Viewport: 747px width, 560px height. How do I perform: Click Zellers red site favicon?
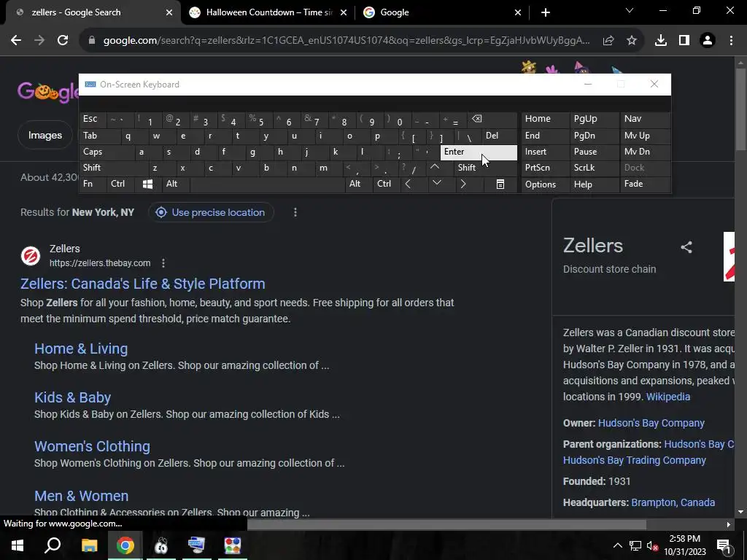[x=31, y=256]
